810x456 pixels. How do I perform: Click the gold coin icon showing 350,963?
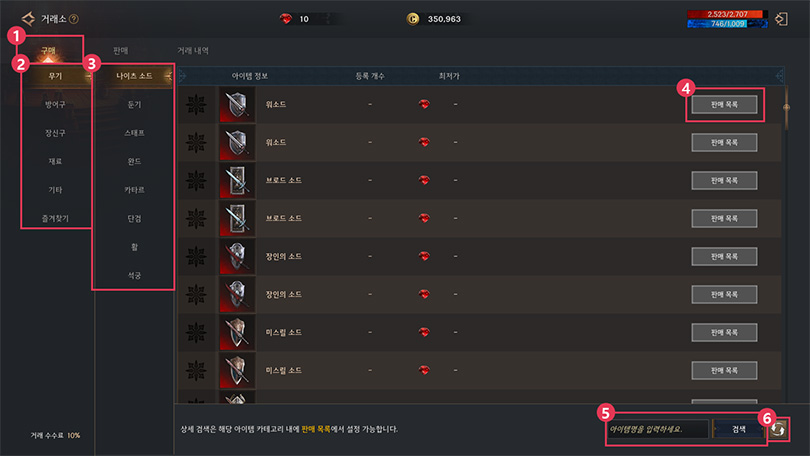(413, 19)
